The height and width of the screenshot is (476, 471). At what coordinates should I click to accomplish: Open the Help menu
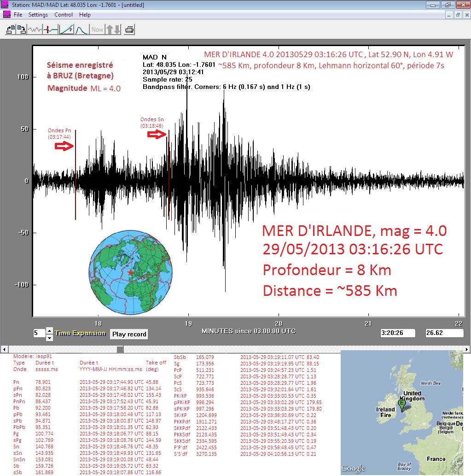[x=85, y=15]
